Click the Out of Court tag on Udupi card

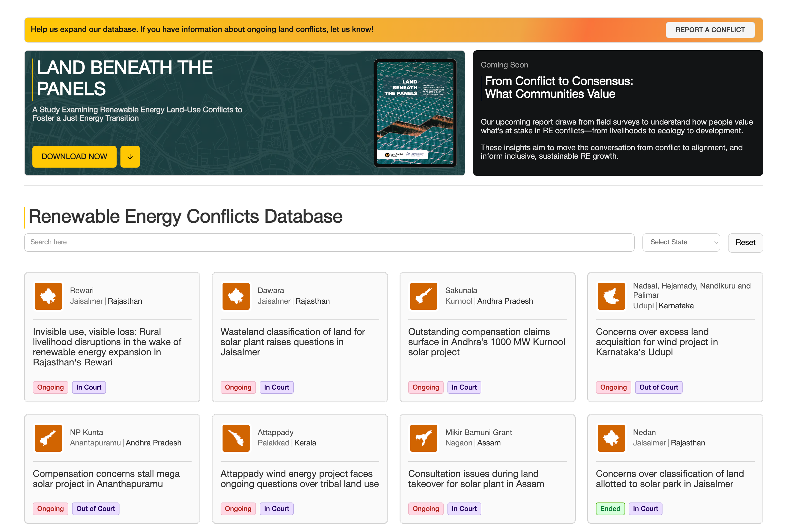(x=658, y=387)
